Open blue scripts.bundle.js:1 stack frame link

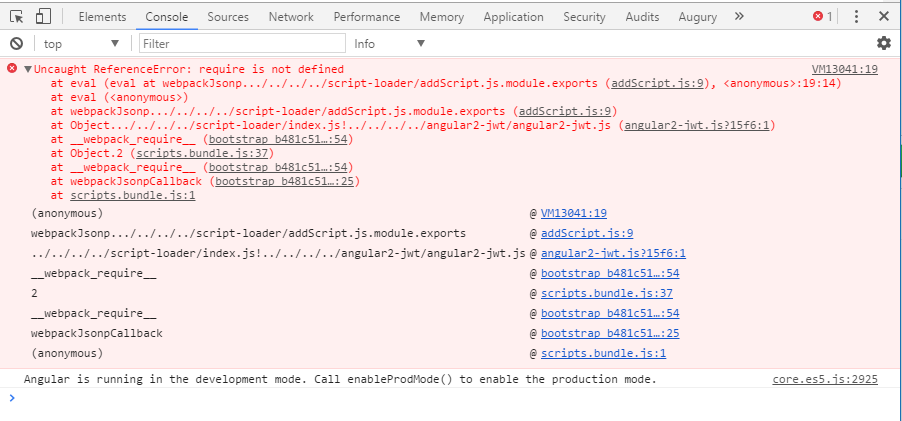point(603,353)
